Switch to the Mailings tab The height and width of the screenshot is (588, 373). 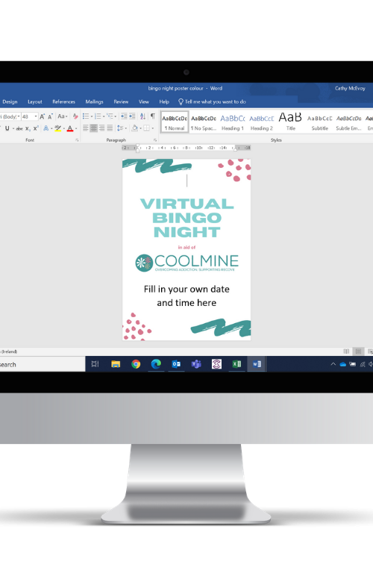94,101
